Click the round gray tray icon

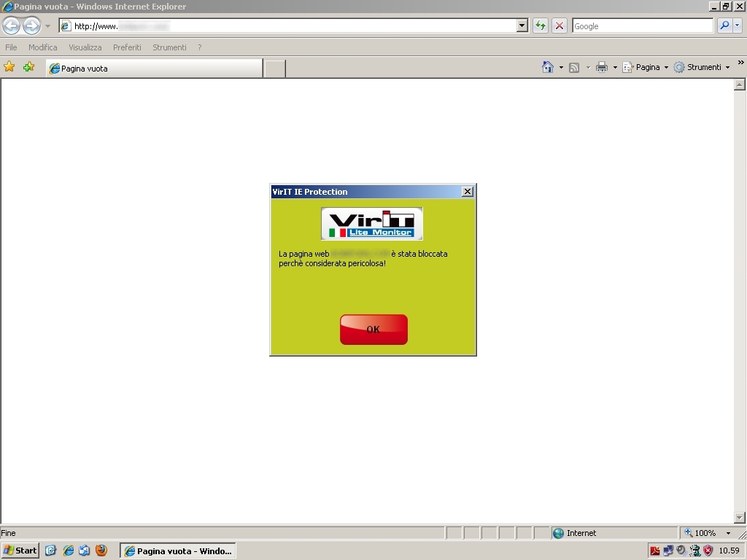[681, 551]
